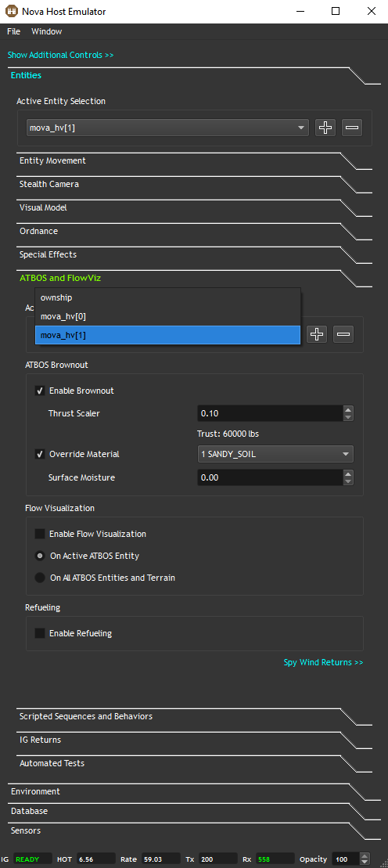Click the Nova Host Emulator app icon
Image resolution: width=388 pixels, height=868 pixels.
pos(11,11)
